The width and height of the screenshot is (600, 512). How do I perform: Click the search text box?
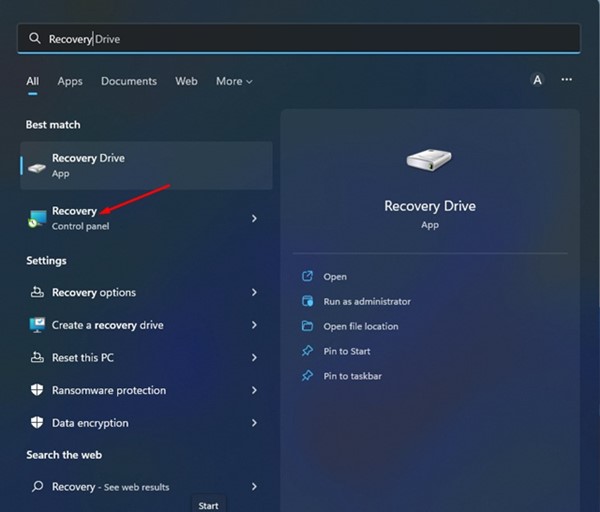point(300,38)
